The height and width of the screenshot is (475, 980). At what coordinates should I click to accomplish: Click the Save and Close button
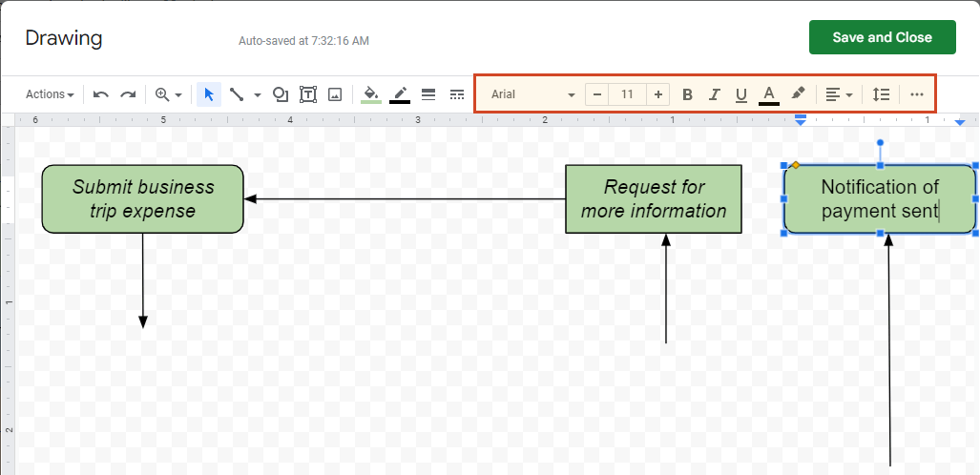pyautogui.click(x=882, y=37)
